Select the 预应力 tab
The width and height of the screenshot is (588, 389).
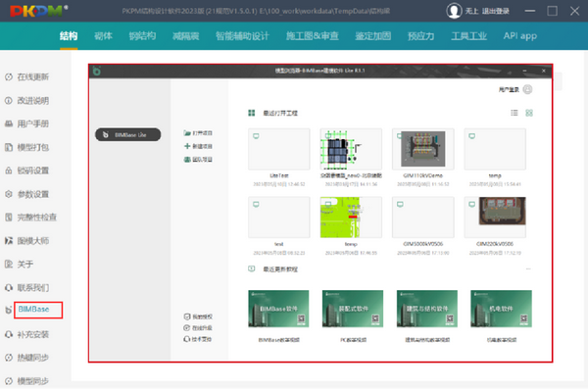421,36
